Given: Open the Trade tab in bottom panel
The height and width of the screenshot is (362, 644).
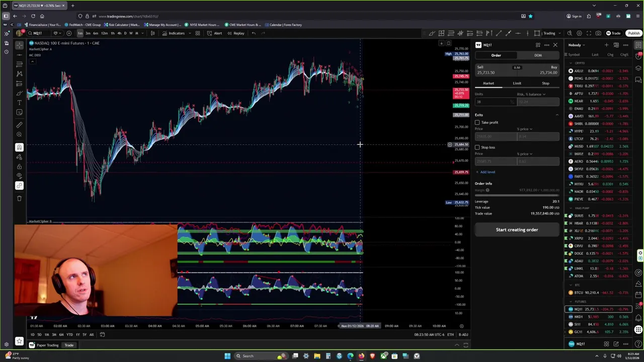Looking at the screenshot, I should [69, 345].
